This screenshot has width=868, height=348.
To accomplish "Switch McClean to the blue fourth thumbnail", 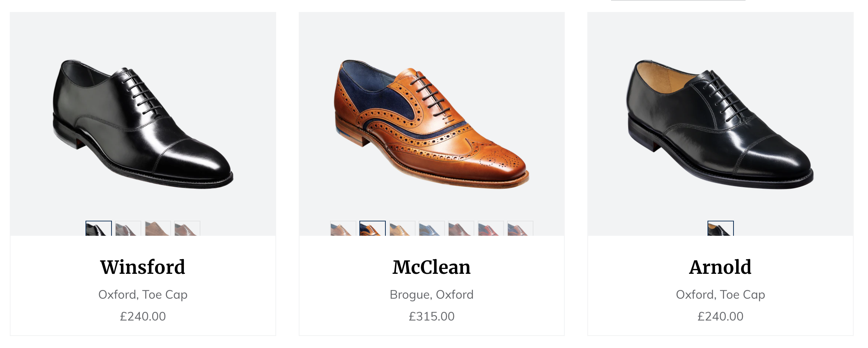I will [432, 229].
